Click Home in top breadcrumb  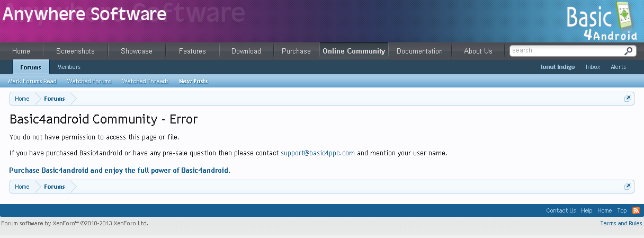click(22, 99)
